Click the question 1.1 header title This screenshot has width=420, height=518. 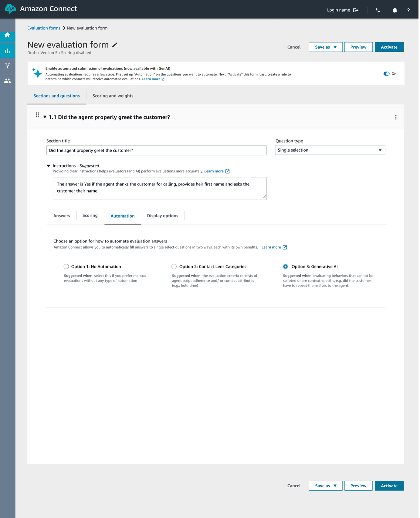click(110, 118)
